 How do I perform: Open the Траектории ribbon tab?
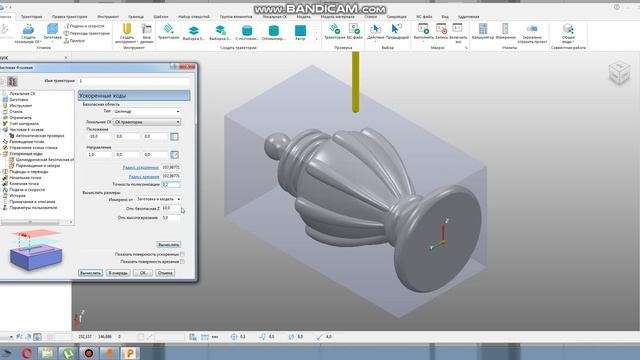point(31,17)
